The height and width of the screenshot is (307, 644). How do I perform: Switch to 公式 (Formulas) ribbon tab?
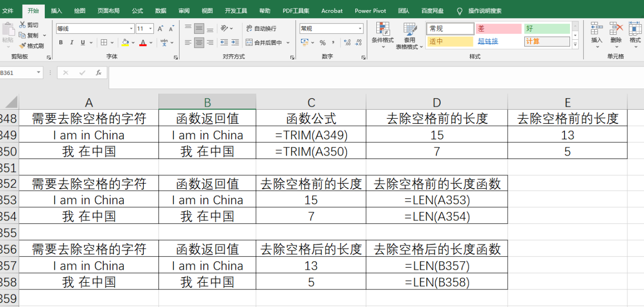pyautogui.click(x=137, y=11)
